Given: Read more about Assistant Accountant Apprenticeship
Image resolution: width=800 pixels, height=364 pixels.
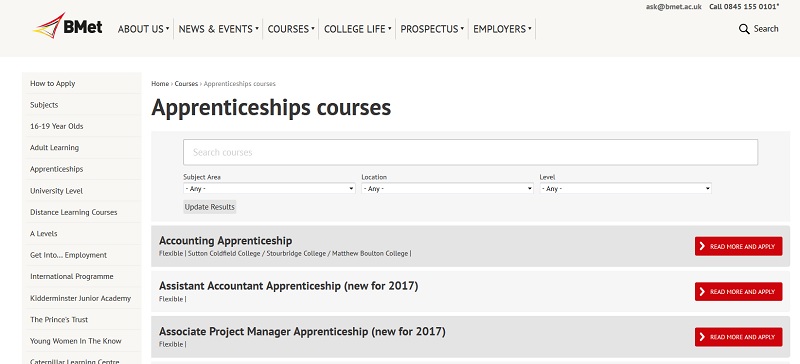Looking at the screenshot, I should (x=738, y=292).
